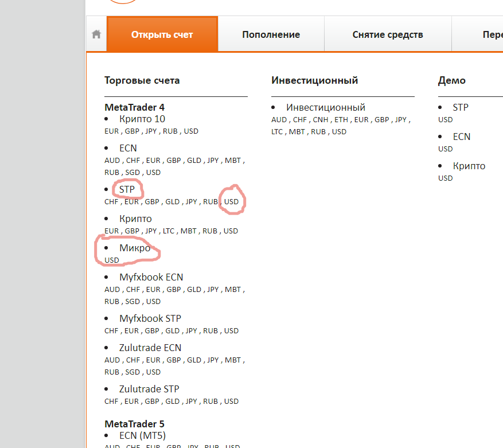Image resolution: width=503 pixels, height=448 pixels.
Task: Pick GLD for the MetaTrader 4 ECN account
Action: pyautogui.click(x=194, y=161)
